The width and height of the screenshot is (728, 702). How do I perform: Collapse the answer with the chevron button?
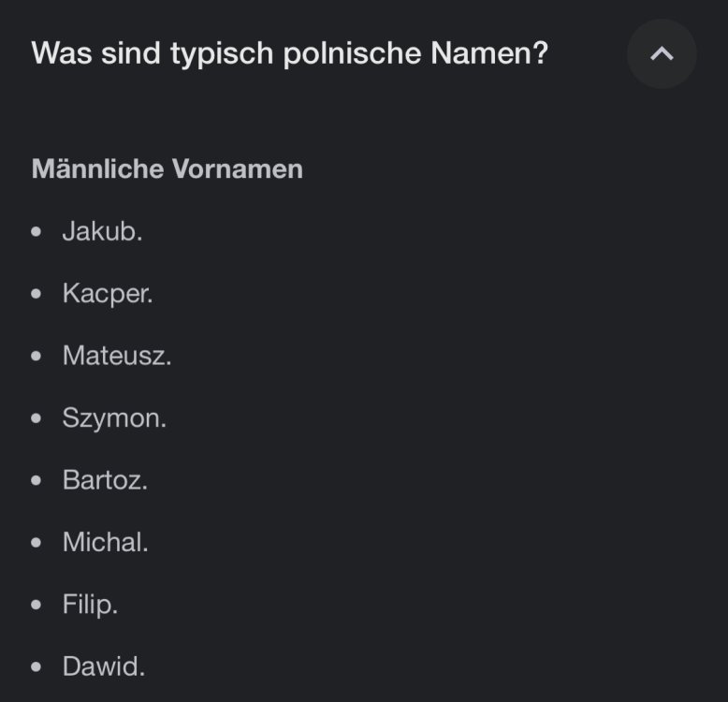tap(662, 54)
